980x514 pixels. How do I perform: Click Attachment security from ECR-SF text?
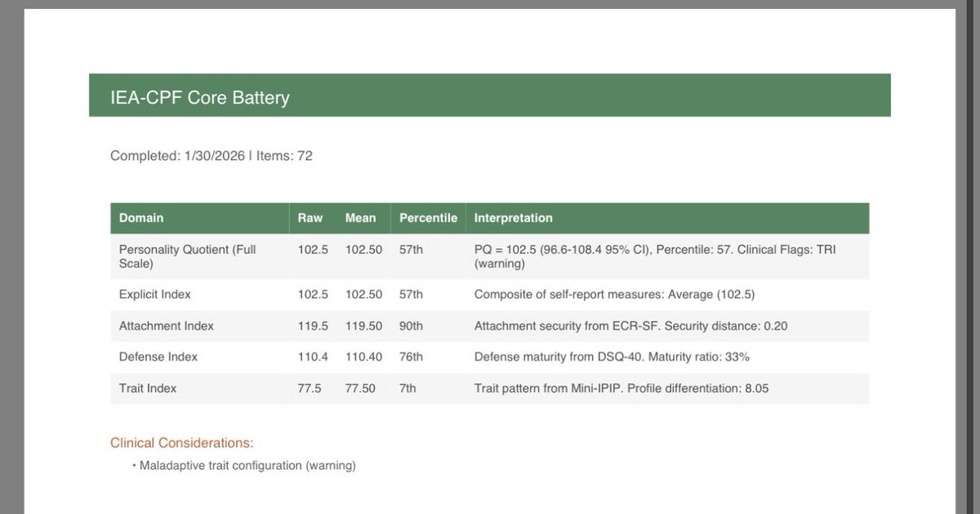coord(631,326)
